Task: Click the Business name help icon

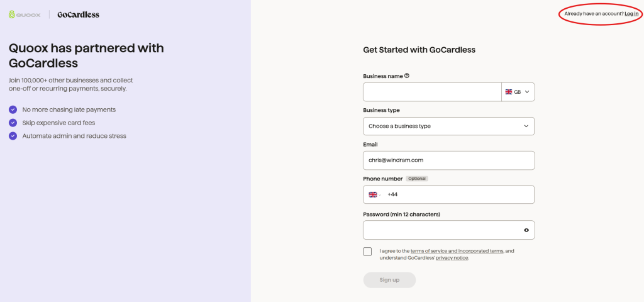Action: coord(407,76)
